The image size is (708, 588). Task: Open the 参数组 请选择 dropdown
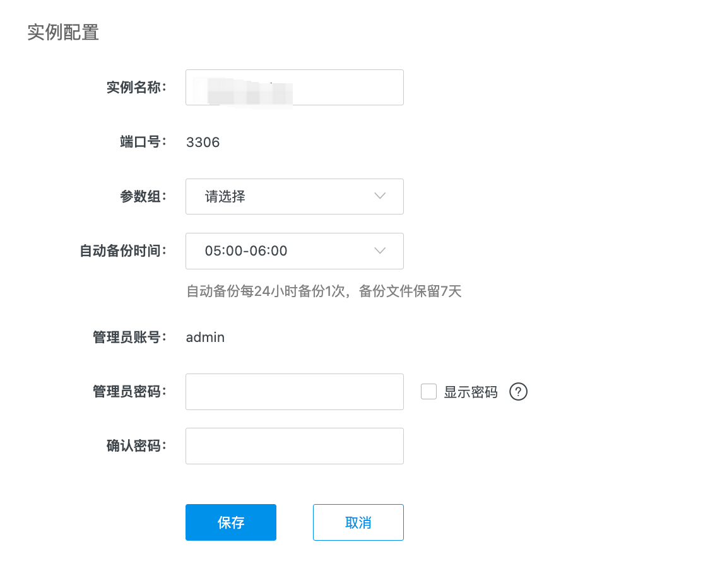click(x=294, y=196)
